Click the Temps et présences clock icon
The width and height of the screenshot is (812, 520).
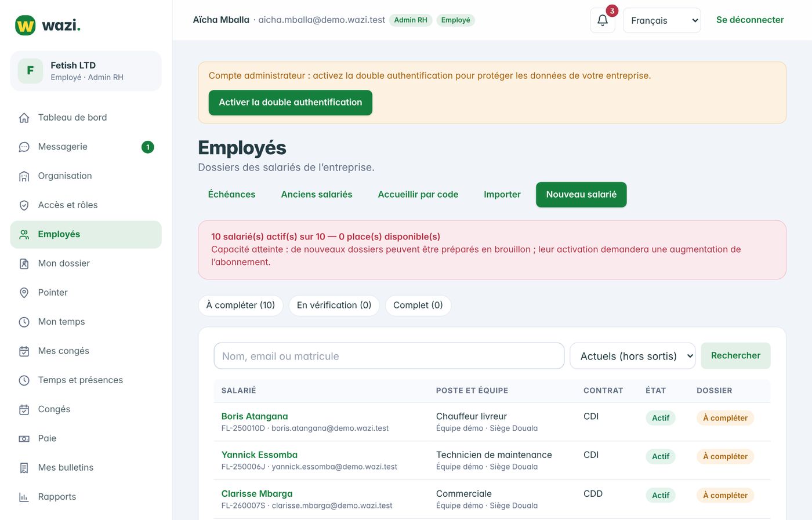[24, 380]
